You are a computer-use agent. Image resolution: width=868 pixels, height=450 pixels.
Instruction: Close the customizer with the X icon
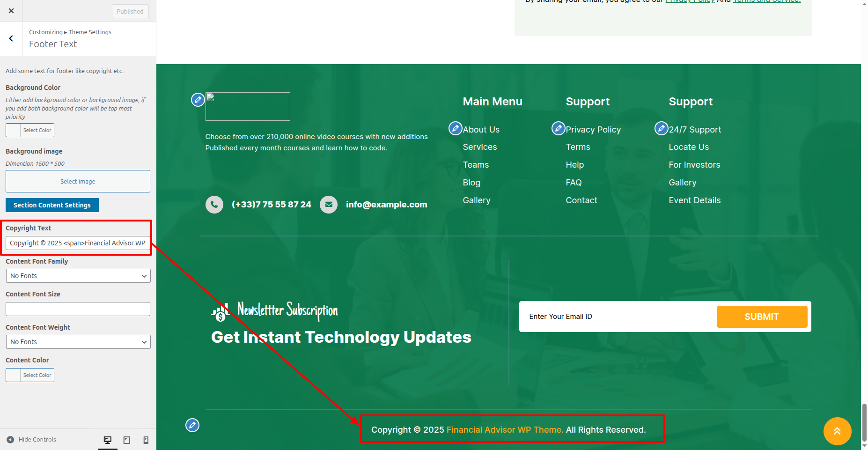point(11,11)
